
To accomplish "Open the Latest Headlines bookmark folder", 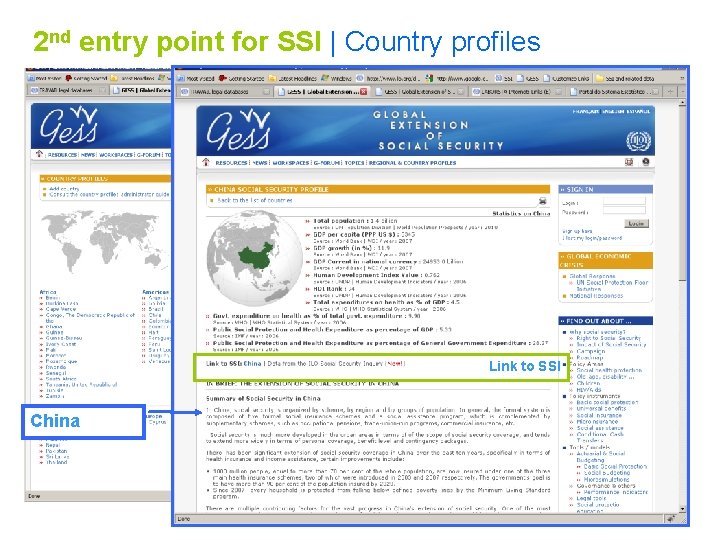I will [x=293, y=79].
